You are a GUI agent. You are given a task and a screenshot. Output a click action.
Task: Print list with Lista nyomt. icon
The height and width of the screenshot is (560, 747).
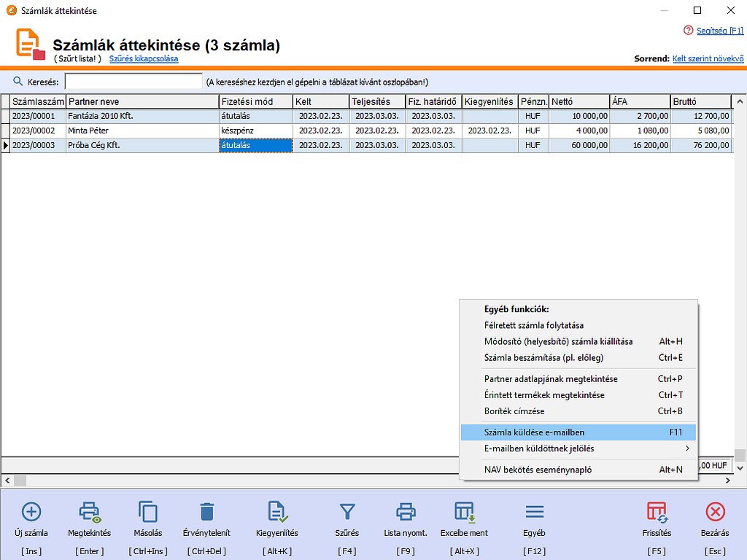pyautogui.click(x=406, y=511)
